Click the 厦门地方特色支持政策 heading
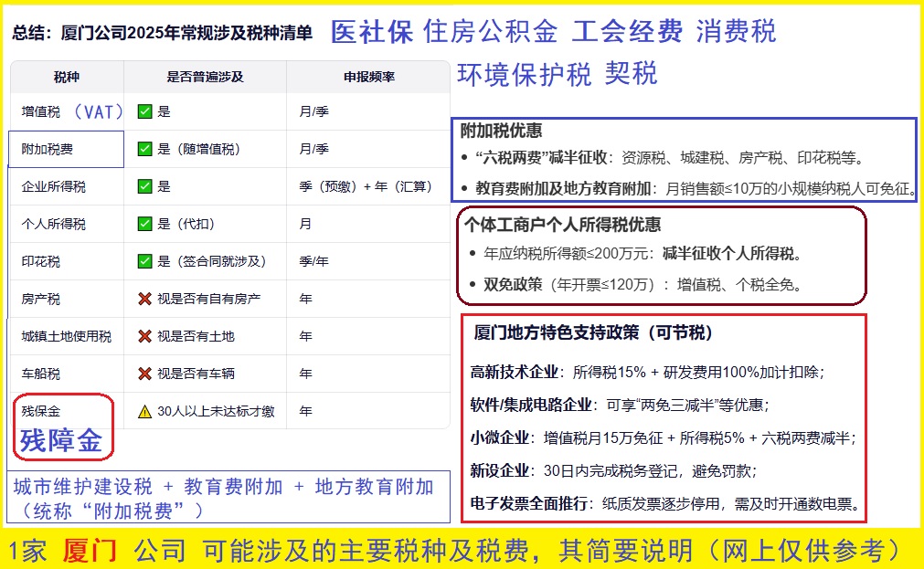 pos(593,332)
